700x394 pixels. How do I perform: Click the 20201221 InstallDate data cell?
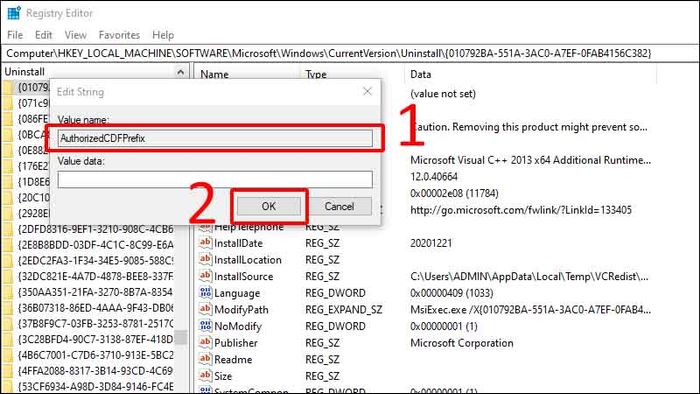(431, 243)
